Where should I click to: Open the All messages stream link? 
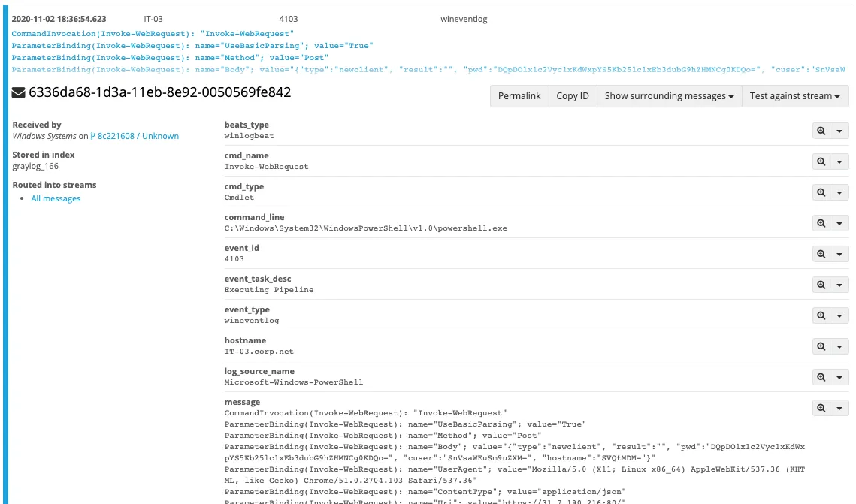56,198
